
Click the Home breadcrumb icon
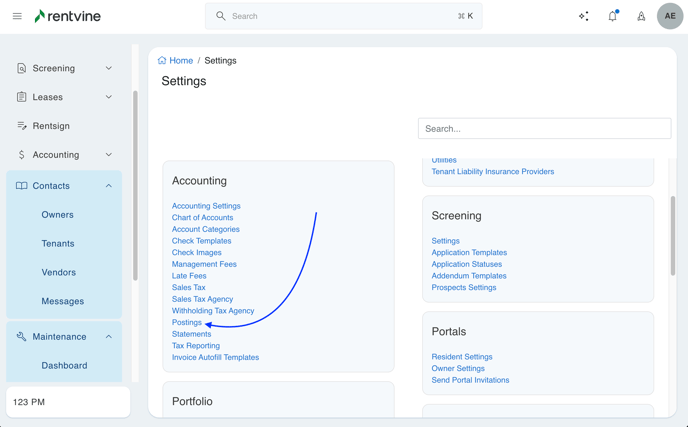click(x=162, y=60)
